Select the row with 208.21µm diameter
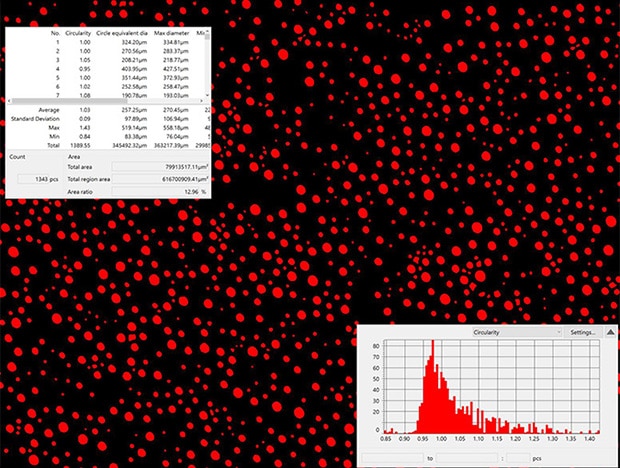The image size is (620, 468). pyautogui.click(x=107, y=60)
